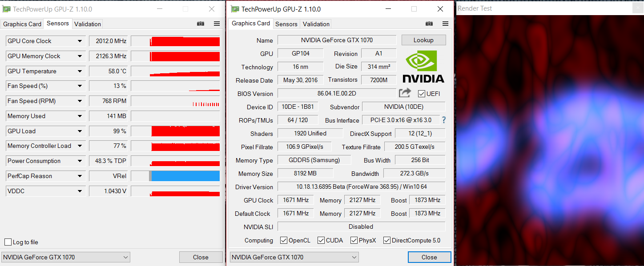Toggle the UEFI checkbox
Image resolution: width=644 pixels, height=266 pixels.
pos(422,94)
